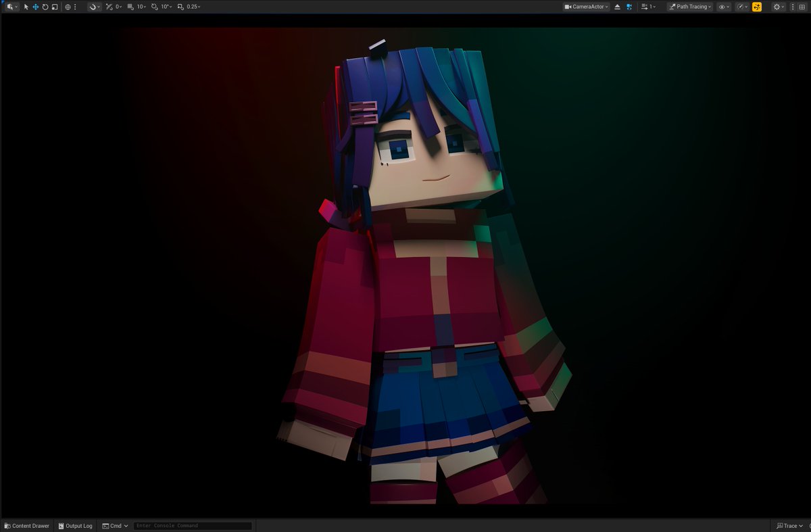Open the grid snap size 10 dropdown
The height and width of the screenshot is (532, 811).
(x=141, y=7)
